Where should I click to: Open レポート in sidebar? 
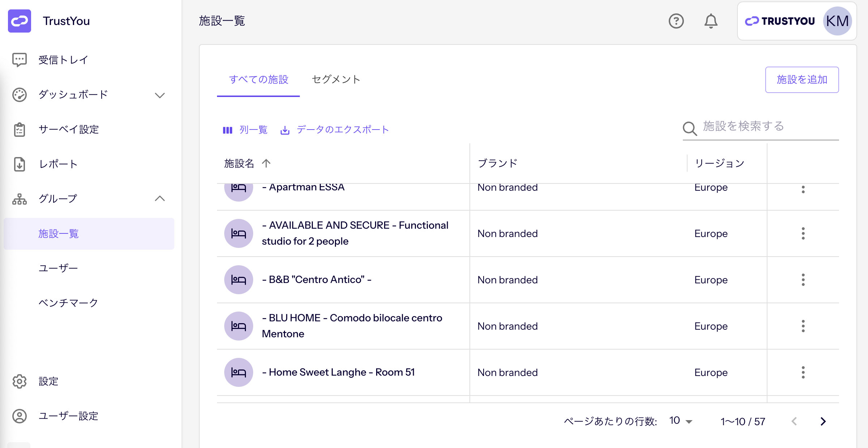(58, 164)
